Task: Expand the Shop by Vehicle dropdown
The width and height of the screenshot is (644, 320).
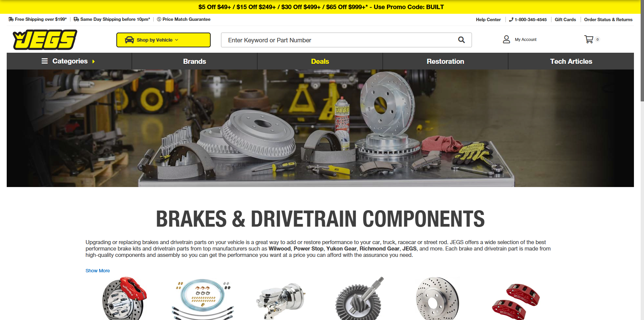Action: pyautogui.click(x=163, y=40)
